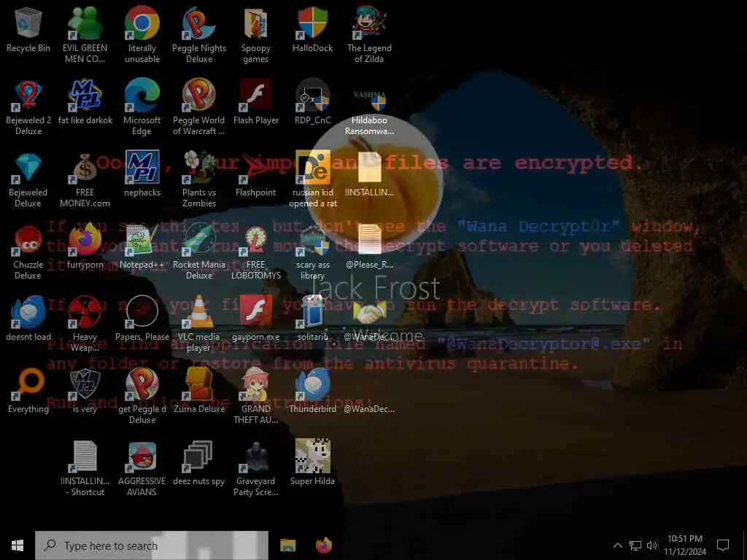Screen dimensions: 747x560
Task: Launch Graveyard Party Scre... shortcut
Action: [x=256, y=469]
